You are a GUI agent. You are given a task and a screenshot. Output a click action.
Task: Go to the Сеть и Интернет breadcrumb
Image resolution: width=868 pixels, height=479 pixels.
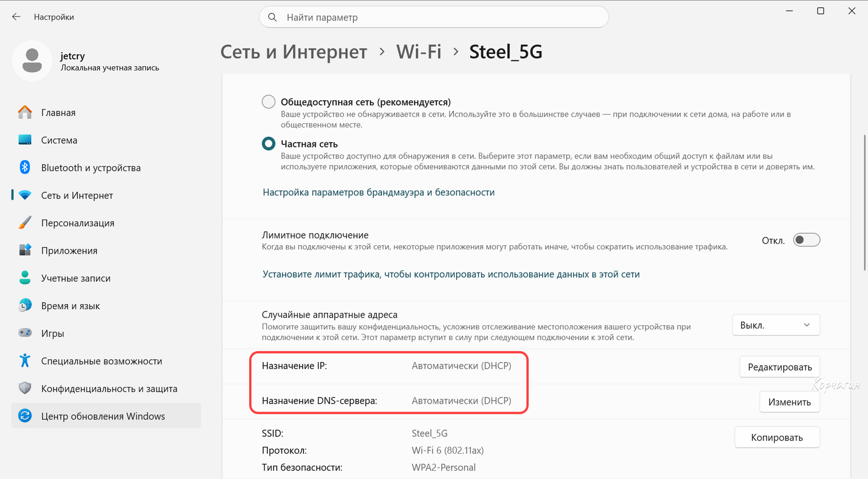(293, 52)
